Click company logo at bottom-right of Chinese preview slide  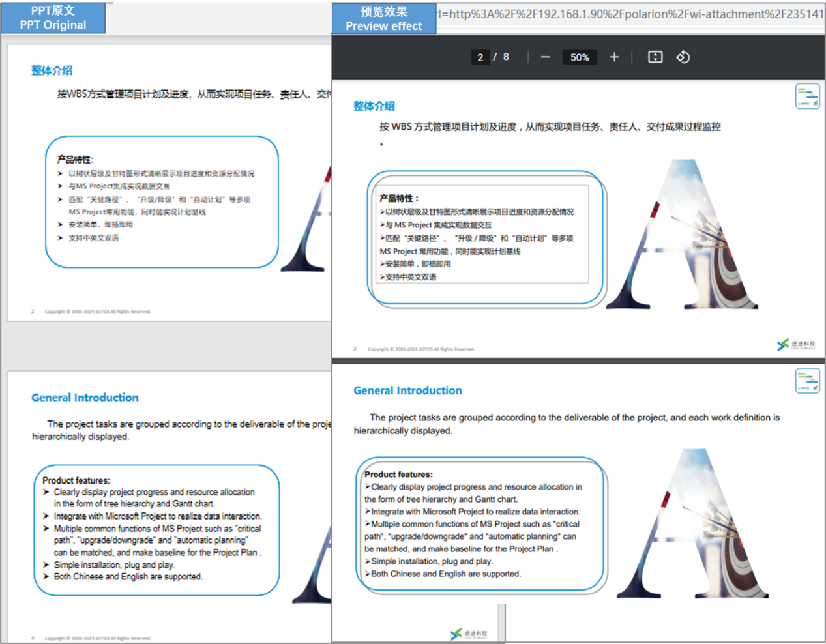pyautogui.click(x=795, y=344)
